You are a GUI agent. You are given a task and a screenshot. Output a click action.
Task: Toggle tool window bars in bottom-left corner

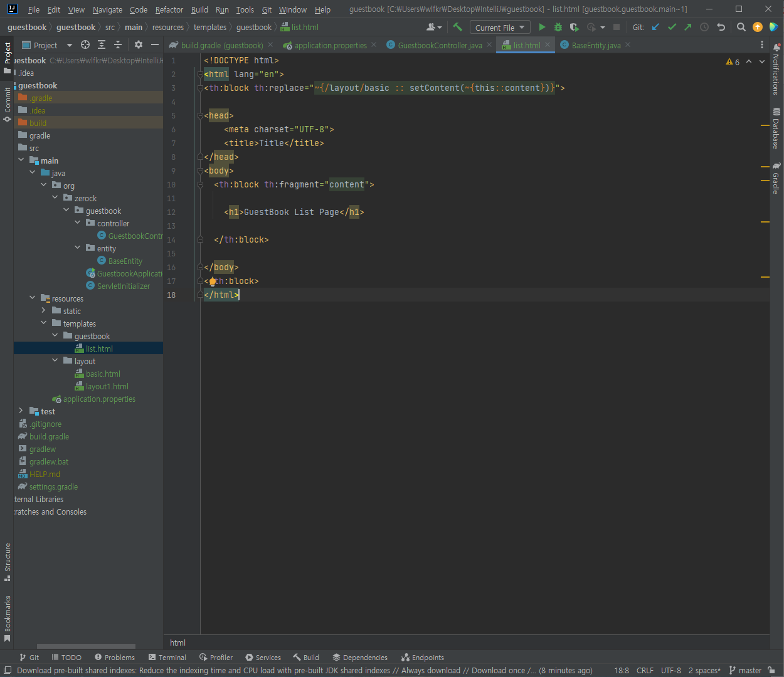(8, 670)
